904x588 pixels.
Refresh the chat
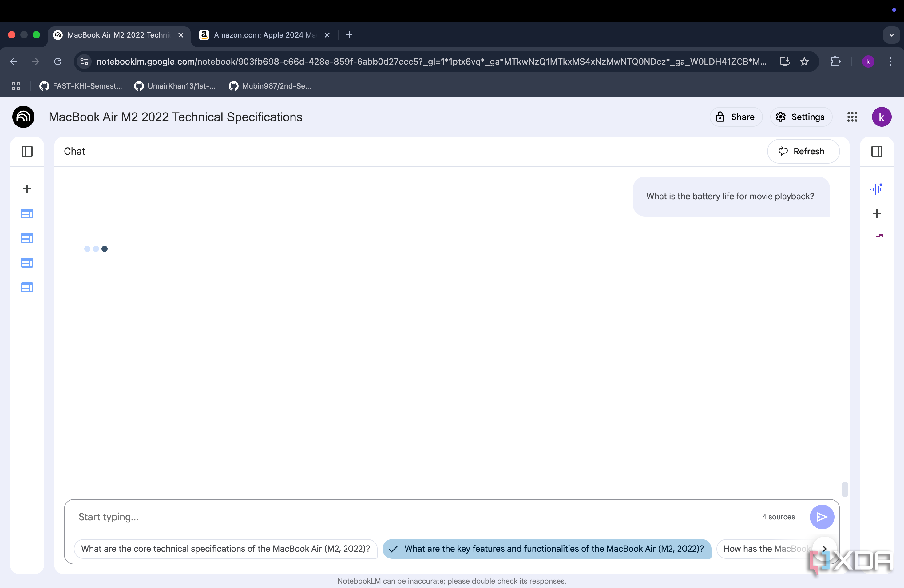(803, 151)
